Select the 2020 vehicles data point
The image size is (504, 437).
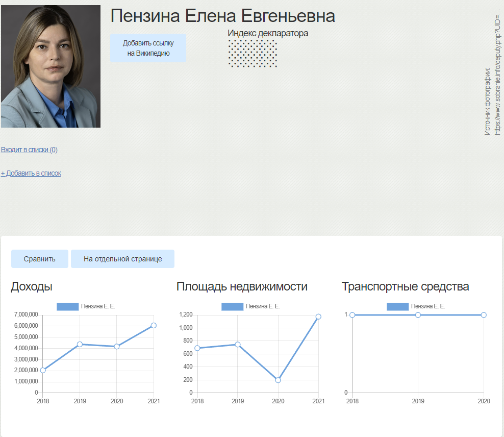(484, 315)
